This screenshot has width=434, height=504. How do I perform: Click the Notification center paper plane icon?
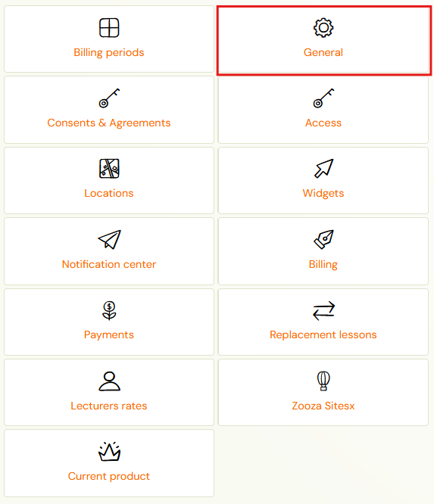pyautogui.click(x=109, y=239)
